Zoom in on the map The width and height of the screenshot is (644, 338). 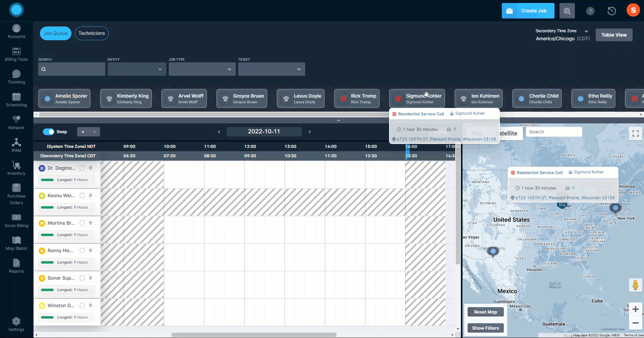635,309
